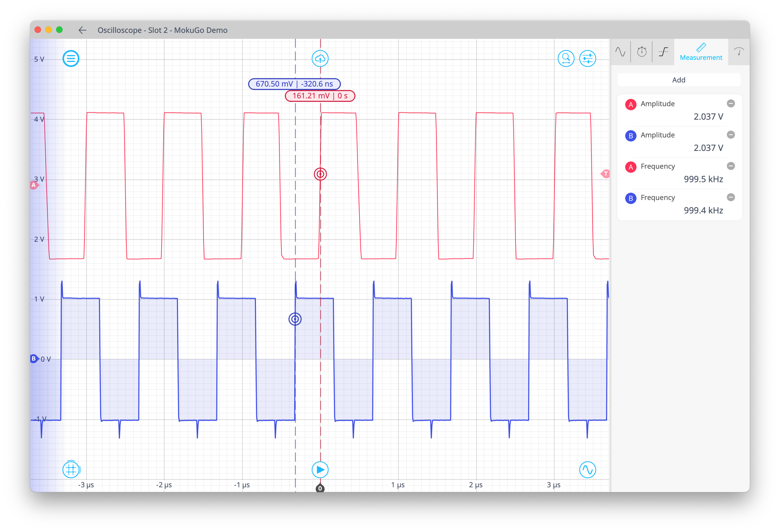This screenshot has width=780, height=532.
Task: Click Channel B amplitude value 2.037 V
Action: click(x=708, y=148)
